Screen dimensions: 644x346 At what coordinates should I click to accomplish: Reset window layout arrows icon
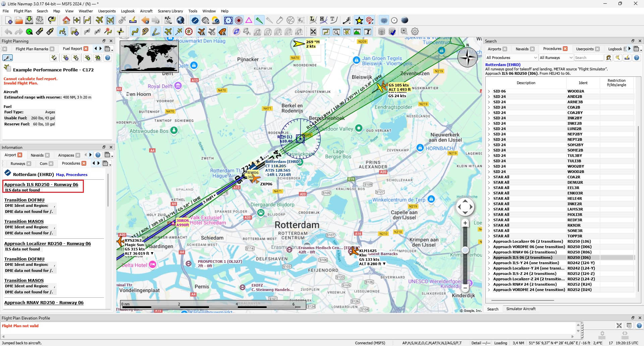(x=313, y=32)
